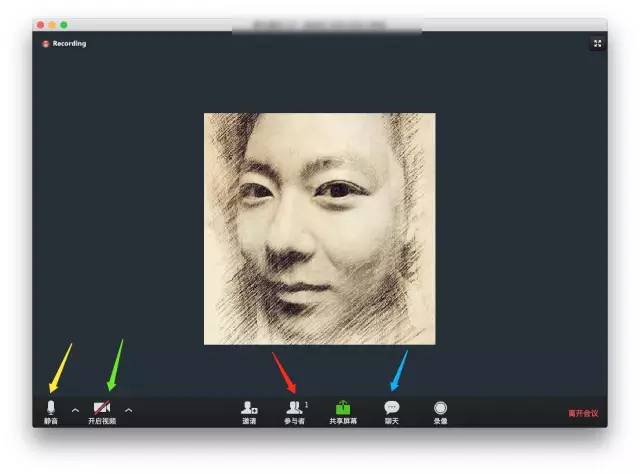This screenshot has width=640, height=474.
Task: Turn on the camera with 开启视频
Action: (102, 409)
